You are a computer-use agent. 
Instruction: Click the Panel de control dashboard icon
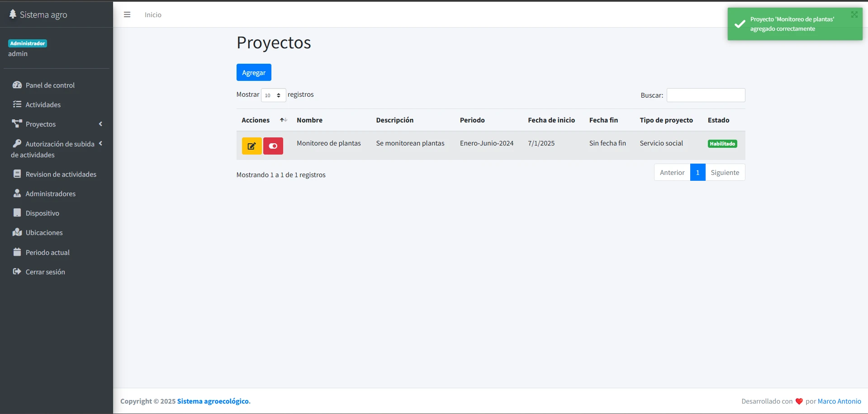tap(17, 85)
